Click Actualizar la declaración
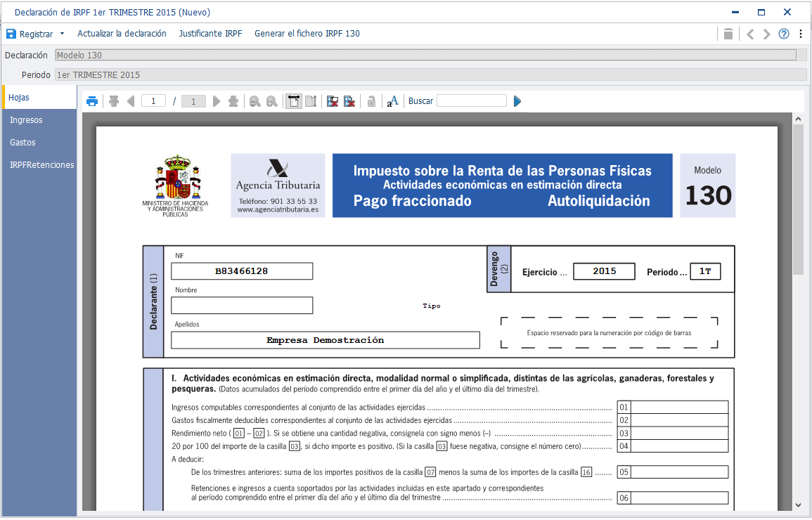Viewport: 812px width, 520px height. (x=122, y=34)
